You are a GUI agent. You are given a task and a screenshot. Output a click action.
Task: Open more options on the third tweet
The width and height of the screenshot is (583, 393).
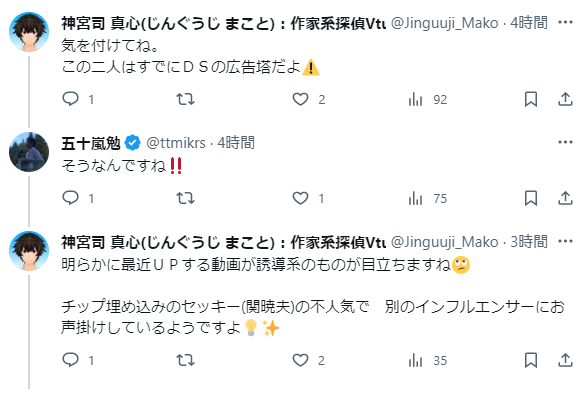565,241
